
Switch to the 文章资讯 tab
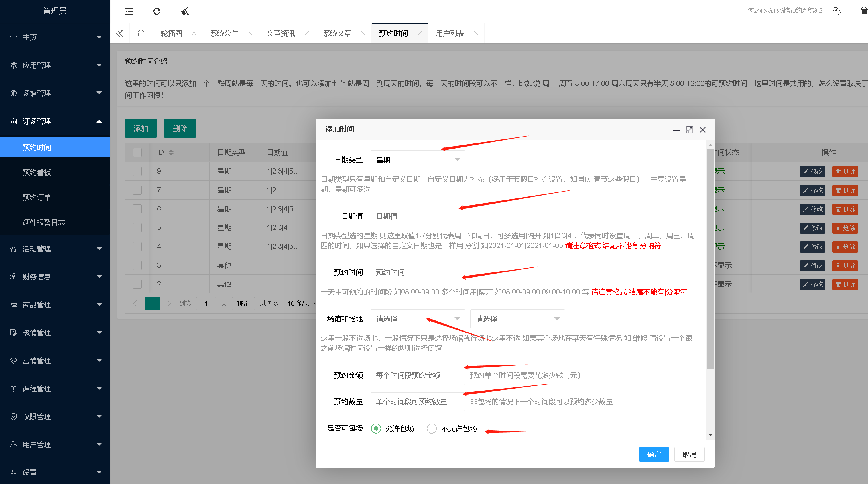280,33
